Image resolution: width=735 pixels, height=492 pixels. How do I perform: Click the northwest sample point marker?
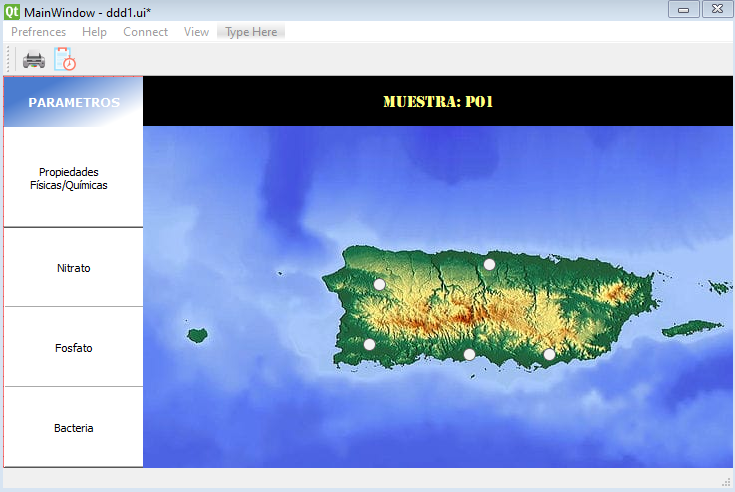379,284
